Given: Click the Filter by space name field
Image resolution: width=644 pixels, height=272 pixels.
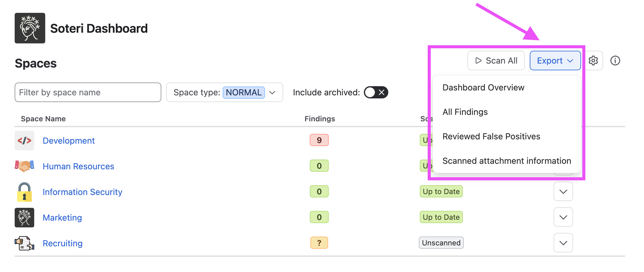Looking at the screenshot, I should coord(88,92).
